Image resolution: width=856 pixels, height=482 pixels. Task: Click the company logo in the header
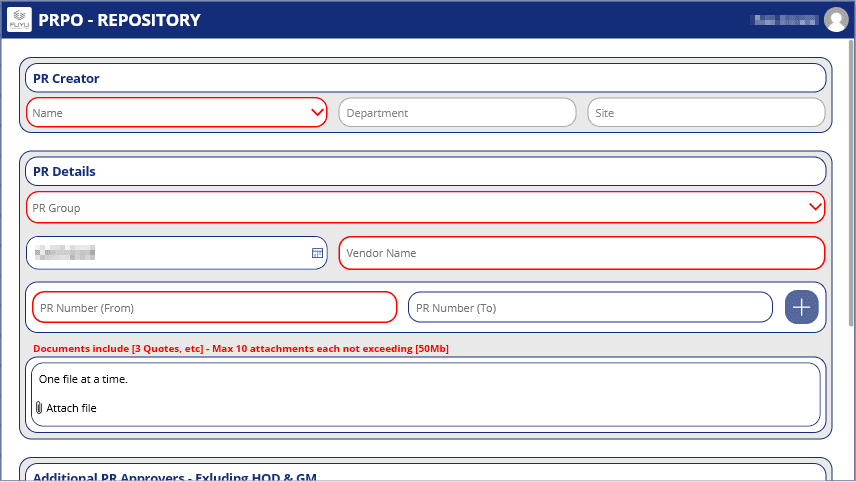click(19, 20)
